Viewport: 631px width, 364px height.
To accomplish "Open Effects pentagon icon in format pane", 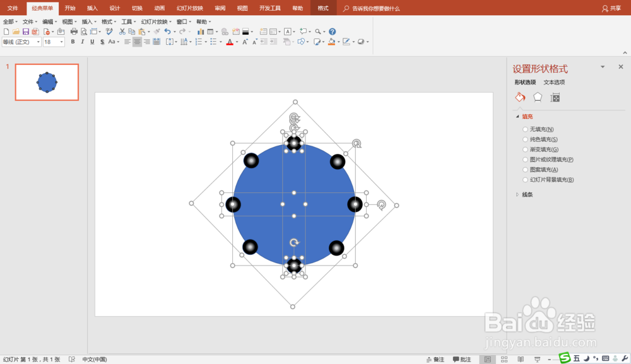I will 538,97.
